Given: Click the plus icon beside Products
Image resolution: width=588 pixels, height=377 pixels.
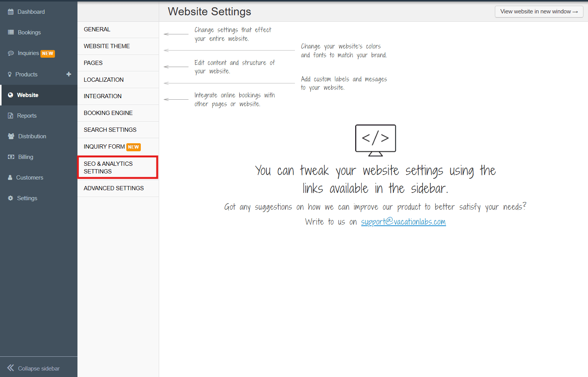Looking at the screenshot, I should pyautogui.click(x=69, y=74).
